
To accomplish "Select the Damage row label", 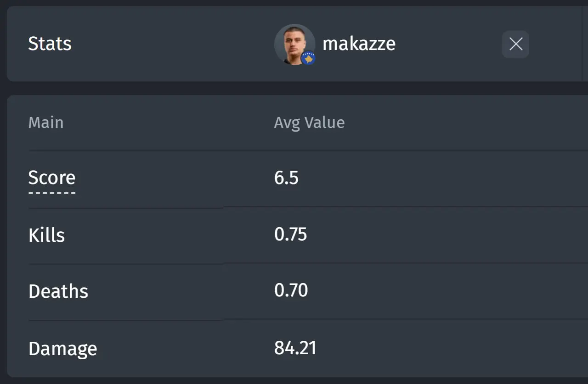I will point(63,349).
